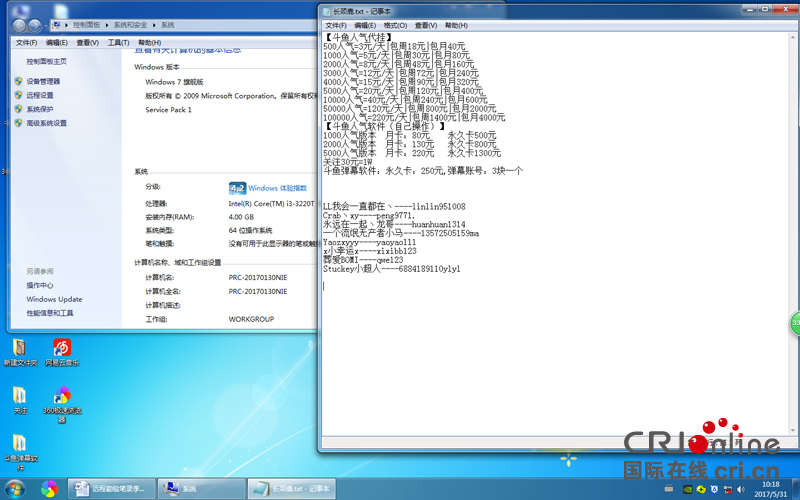Expand the arrow before 控制面板 in the address bar
800x500 pixels.
pos(66,24)
